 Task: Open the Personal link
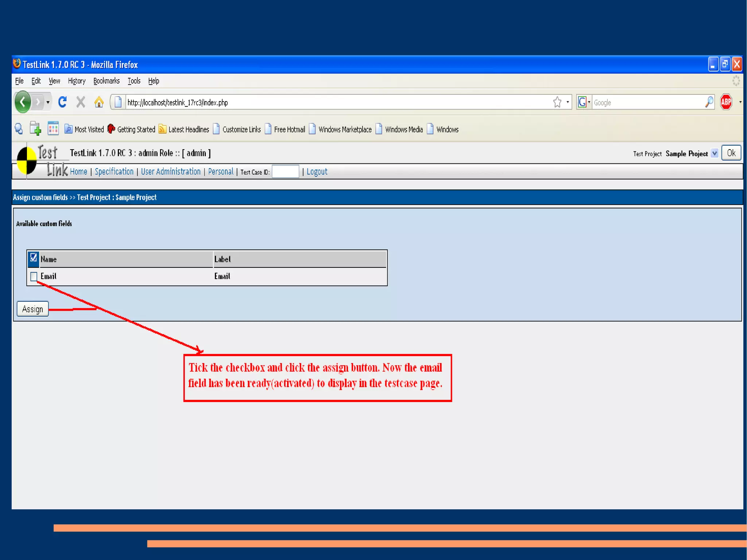coord(221,171)
